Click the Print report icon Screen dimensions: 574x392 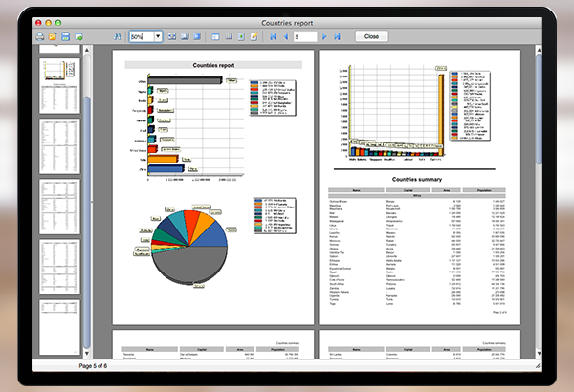(39, 36)
